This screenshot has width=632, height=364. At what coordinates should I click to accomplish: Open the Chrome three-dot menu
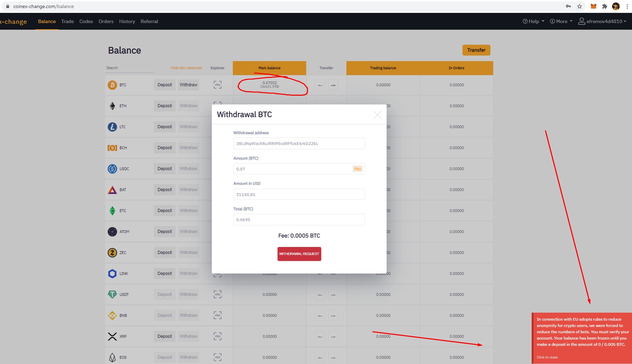click(x=627, y=6)
